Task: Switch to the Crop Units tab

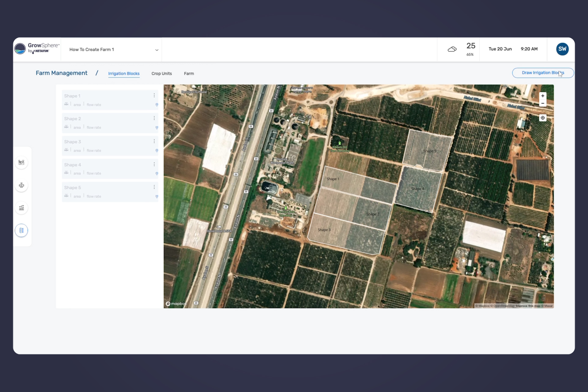Action: tap(161, 73)
